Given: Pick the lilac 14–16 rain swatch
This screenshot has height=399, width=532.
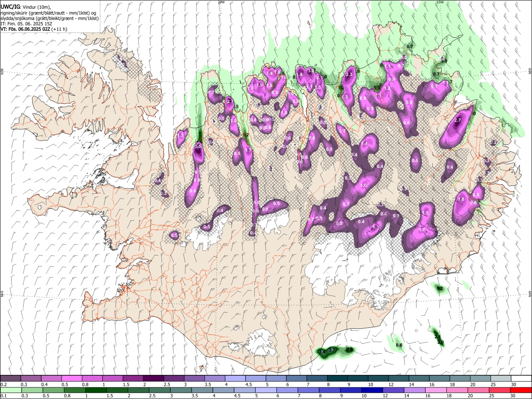Looking at the screenshot, I should click(x=414, y=390).
